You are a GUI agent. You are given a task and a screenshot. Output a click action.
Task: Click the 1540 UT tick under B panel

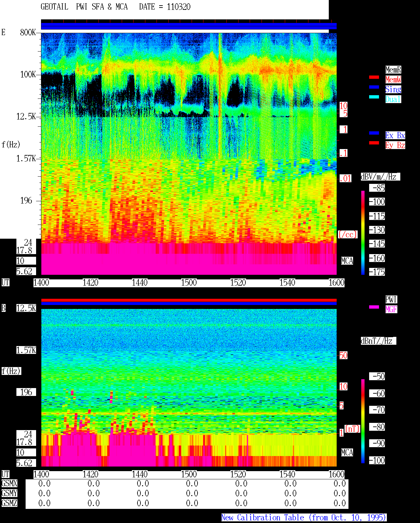click(287, 474)
